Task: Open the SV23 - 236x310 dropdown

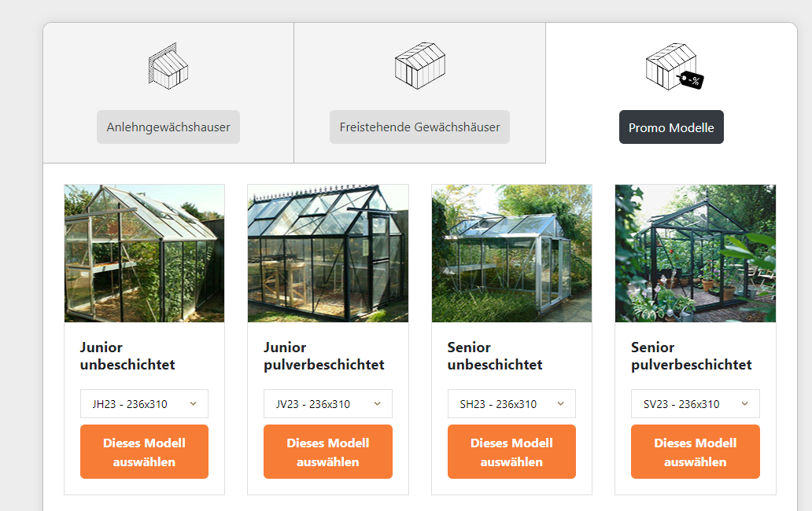Action: coord(696,404)
